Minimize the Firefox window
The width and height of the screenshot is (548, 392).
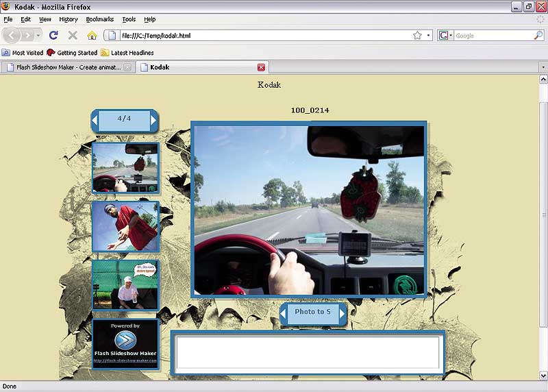tap(517, 6)
